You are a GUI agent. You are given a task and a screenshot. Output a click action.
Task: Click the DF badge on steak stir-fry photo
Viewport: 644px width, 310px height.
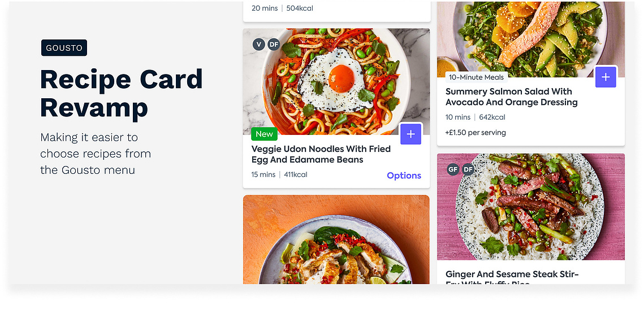468,169
